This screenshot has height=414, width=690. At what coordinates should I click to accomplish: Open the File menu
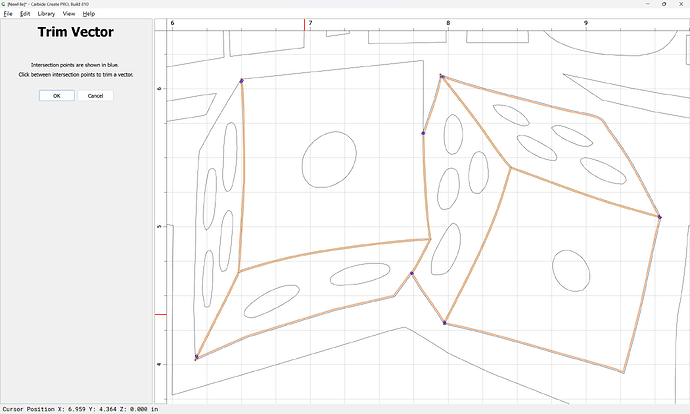tap(8, 14)
